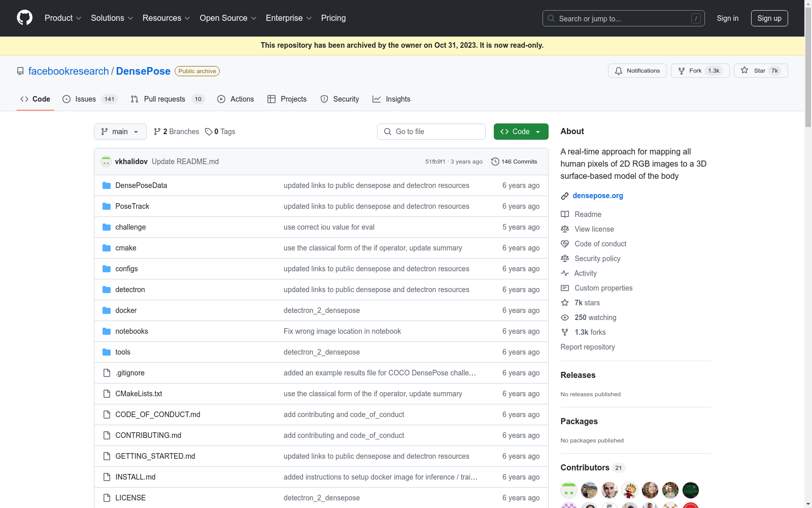Viewport: 812px width, 508px height.
Task: Switch to the Insights tab
Action: pos(391,99)
